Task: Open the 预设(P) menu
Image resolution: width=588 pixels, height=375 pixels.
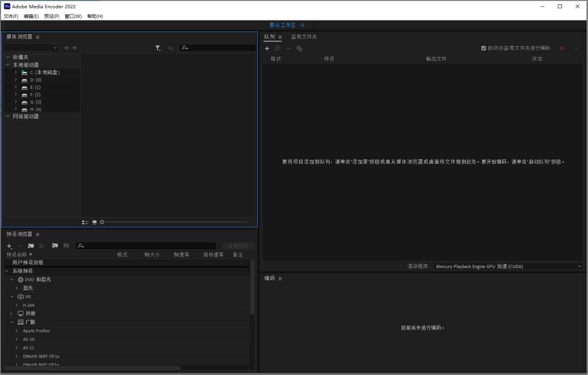Action: tap(52, 16)
